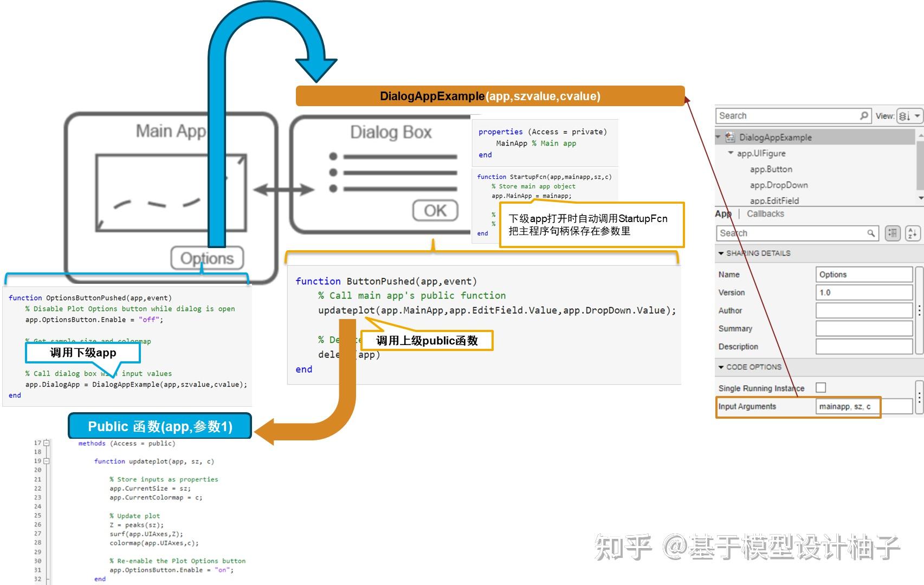Select the grouped list view icon
This screenshot has width=924, height=585.
(x=892, y=234)
